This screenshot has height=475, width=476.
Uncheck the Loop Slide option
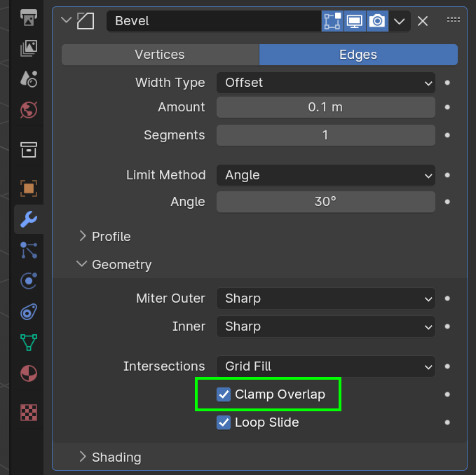[x=224, y=422]
